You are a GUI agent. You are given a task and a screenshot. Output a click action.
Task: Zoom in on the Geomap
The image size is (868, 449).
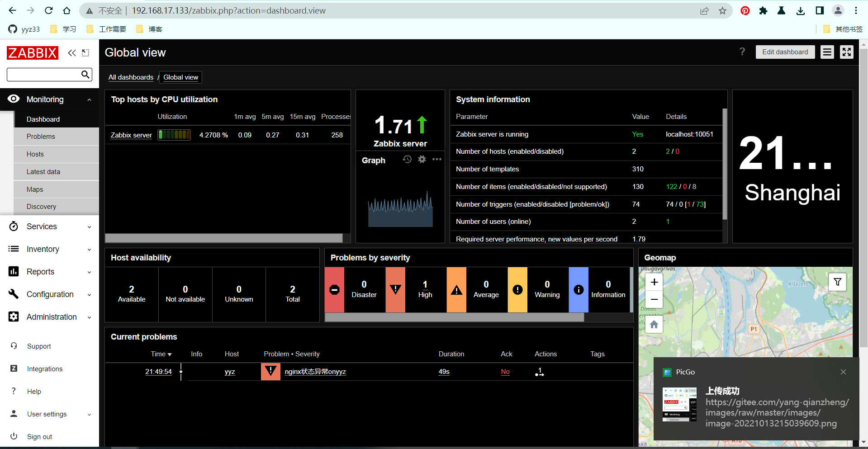click(x=654, y=282)
